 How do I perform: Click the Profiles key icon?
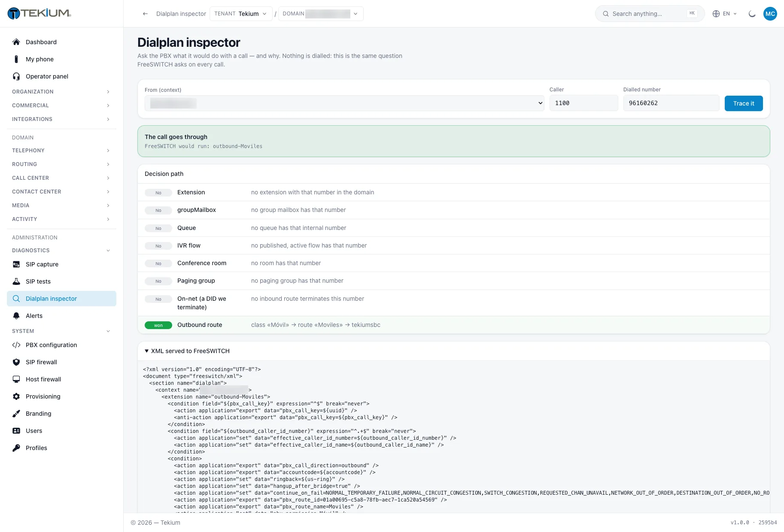16,448
